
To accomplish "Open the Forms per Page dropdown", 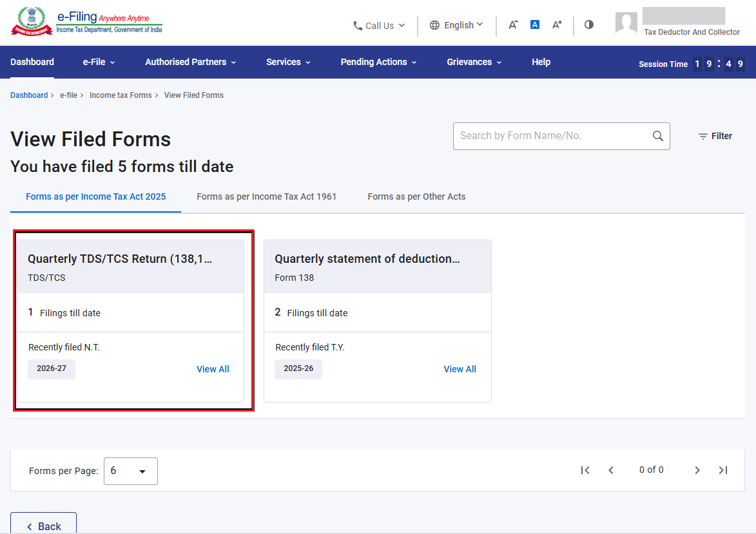I will point(131,471).
